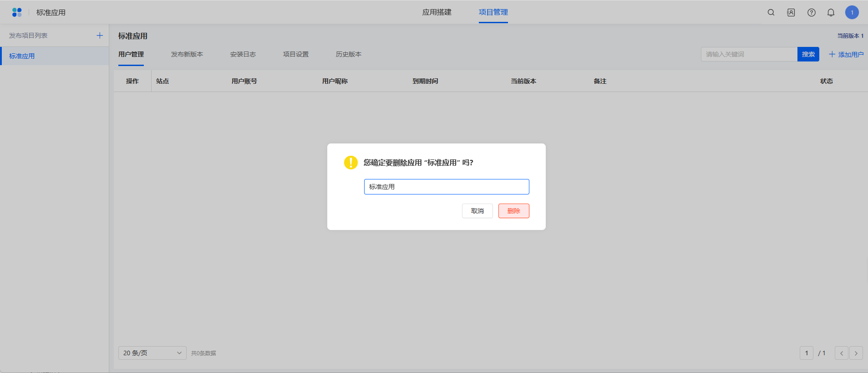The image size is (868, 373).
Task: Click the app logo icon
Action: [x=17, y=12]
